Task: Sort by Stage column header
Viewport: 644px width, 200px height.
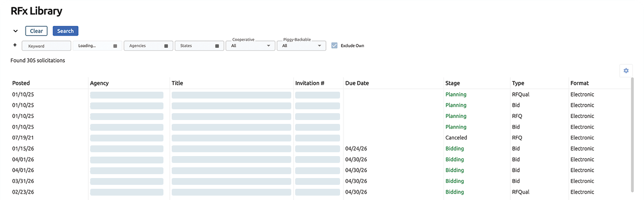Action: coord(453,83)
